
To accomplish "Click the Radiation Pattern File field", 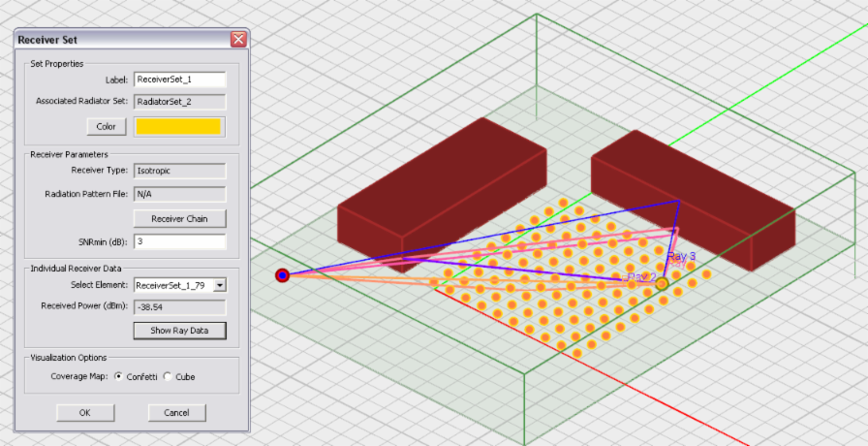I will pyautogui.click(x=179, y=194).
